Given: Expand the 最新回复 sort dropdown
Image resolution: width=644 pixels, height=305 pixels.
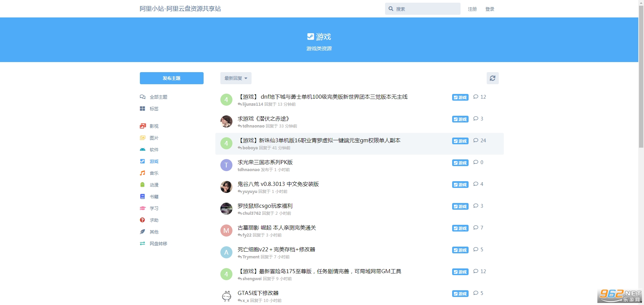Looking at the screenshot, I should 236,78.
